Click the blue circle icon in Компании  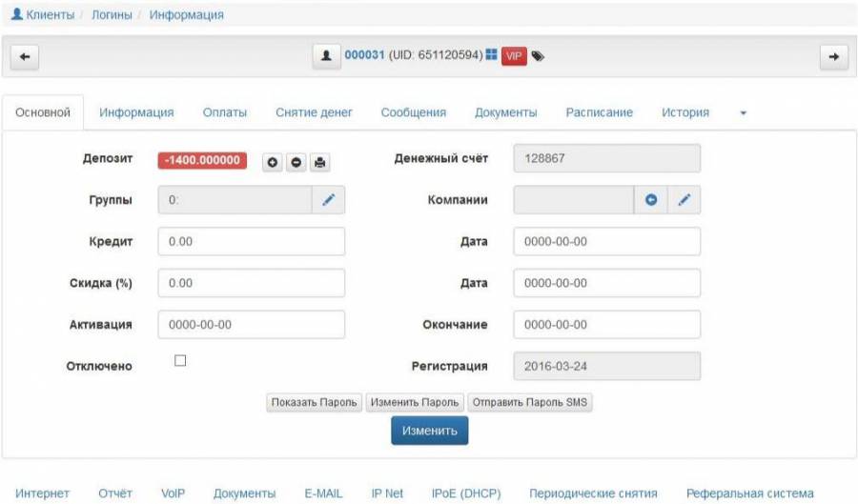tap(650, 200)
